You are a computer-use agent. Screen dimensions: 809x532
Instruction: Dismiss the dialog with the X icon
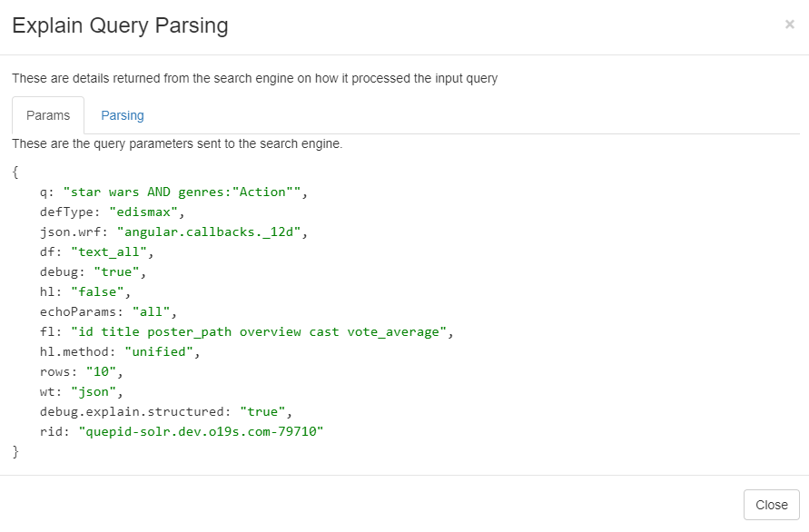point(789,25)
